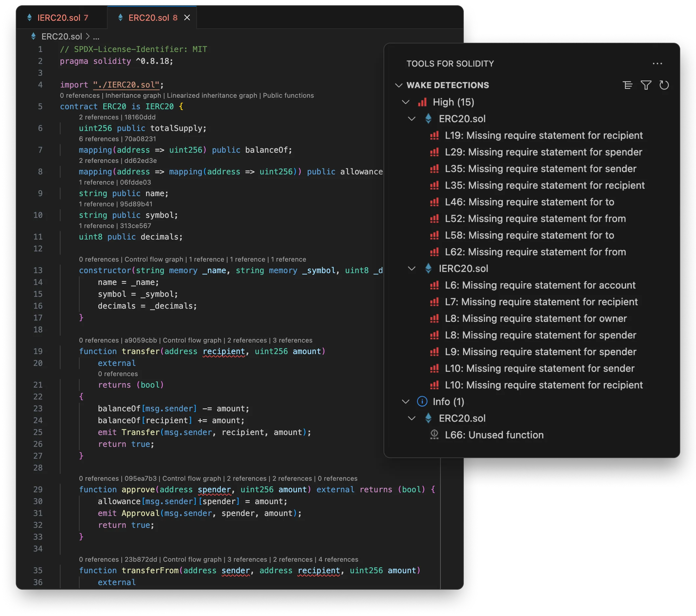Viewport: 696px width, 616px height.
Task: Open L58 missing require for to
Action: [529, 235]
